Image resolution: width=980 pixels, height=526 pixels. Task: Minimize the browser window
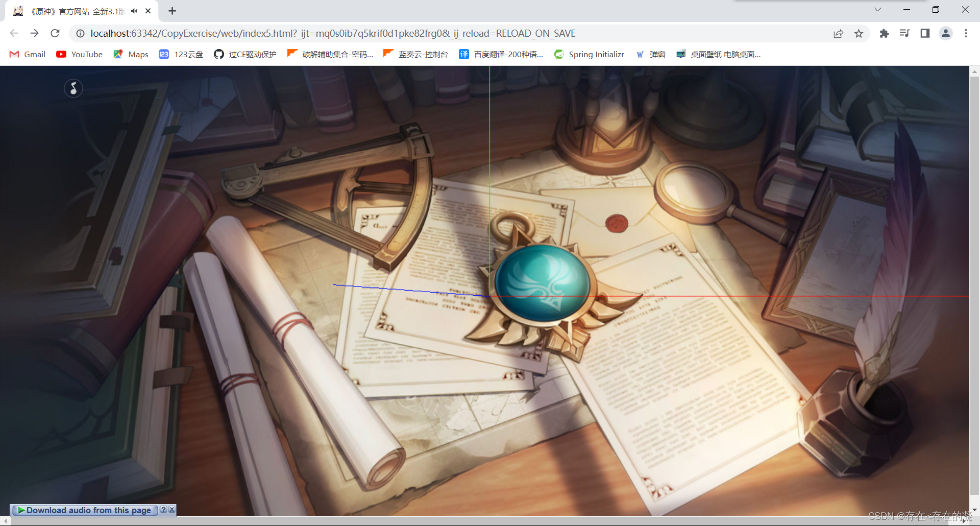click(x=906, y=10)
